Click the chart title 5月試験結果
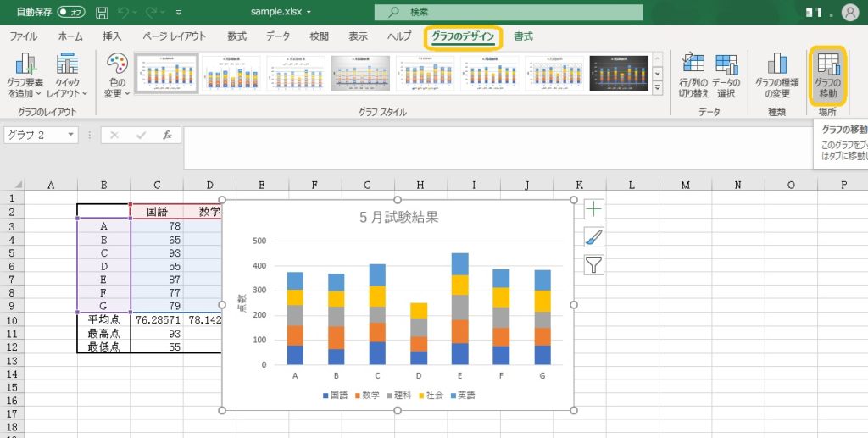This screenshot has width=868, height=438. click(398, 217)
